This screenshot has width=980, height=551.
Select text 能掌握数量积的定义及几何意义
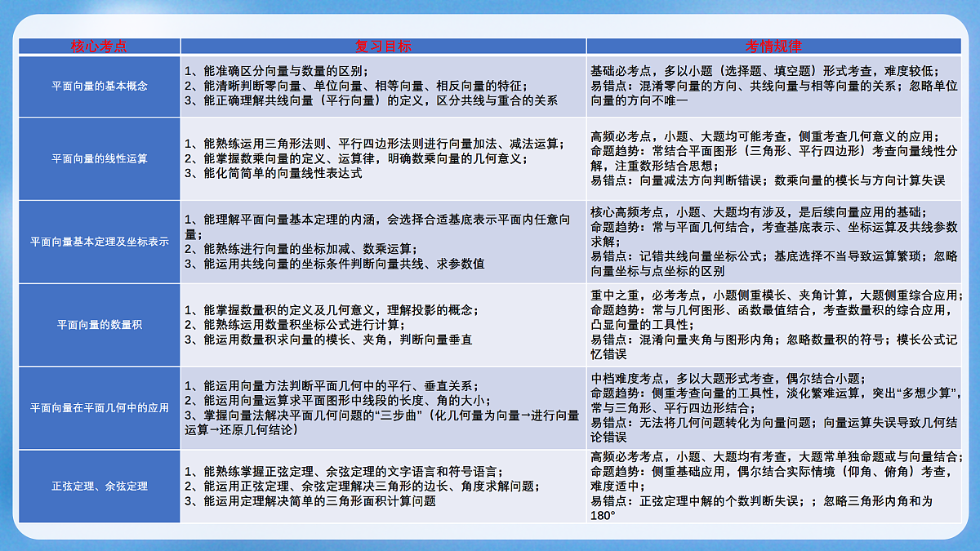[x=287, y=310]
